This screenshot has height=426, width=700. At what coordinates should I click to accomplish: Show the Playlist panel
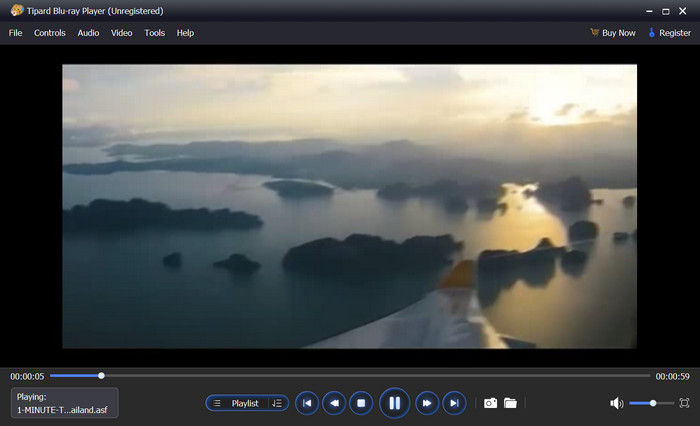(x=245, y=403)
